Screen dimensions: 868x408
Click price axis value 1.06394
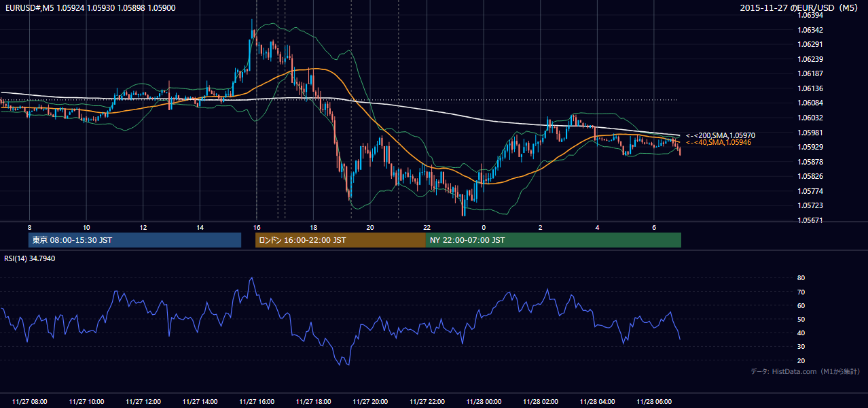[x=812, y=16]
